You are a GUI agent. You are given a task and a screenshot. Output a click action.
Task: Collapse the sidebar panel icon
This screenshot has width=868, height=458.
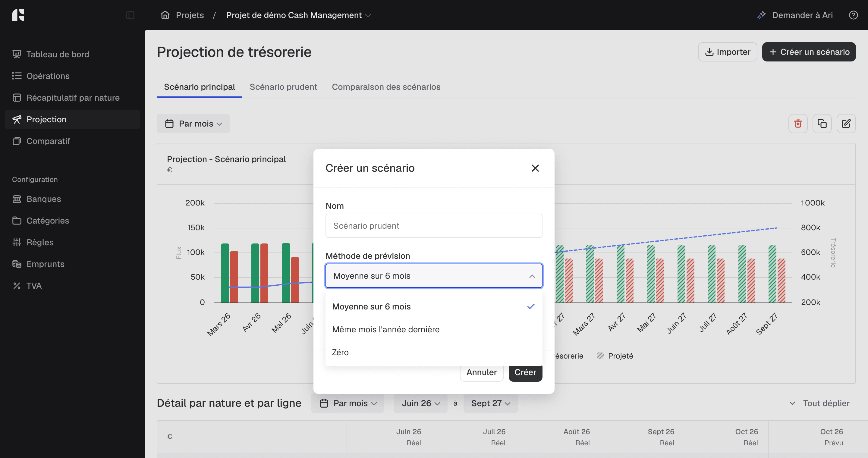pyautogui.click(x=130, y=15)
